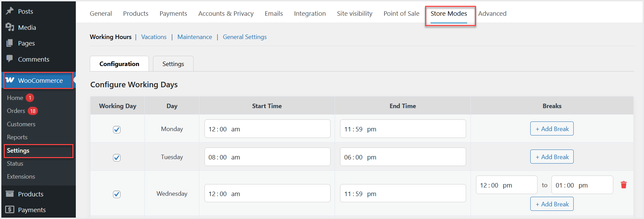Open the Vacations section link

coord(154,37)
